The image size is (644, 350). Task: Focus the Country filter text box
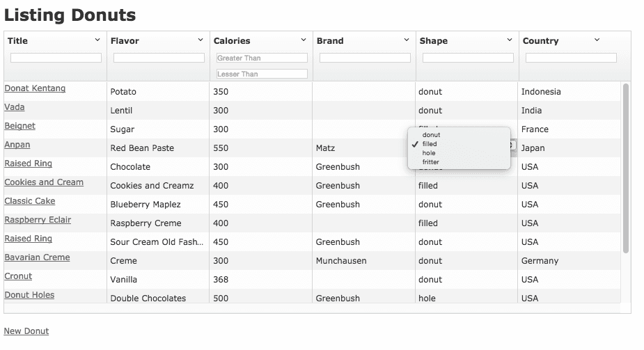click(x=571, y=58)
